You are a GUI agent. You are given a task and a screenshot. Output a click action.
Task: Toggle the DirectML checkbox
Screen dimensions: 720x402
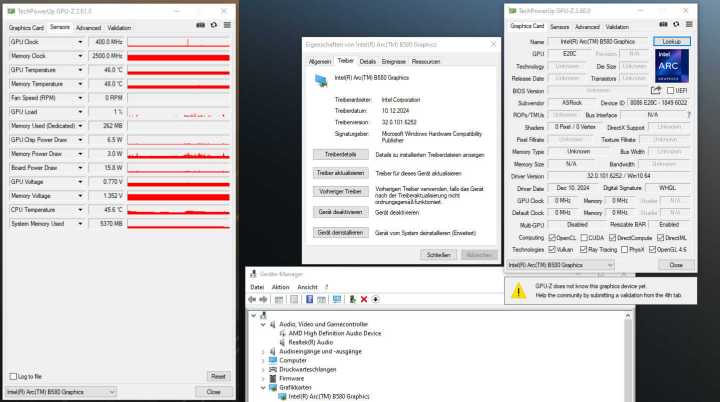pos(660,238)
